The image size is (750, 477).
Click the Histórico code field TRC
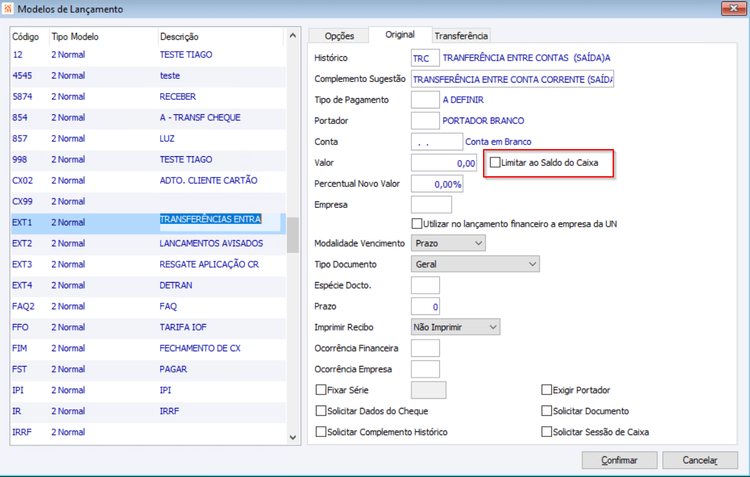click(x=425, y=58)
